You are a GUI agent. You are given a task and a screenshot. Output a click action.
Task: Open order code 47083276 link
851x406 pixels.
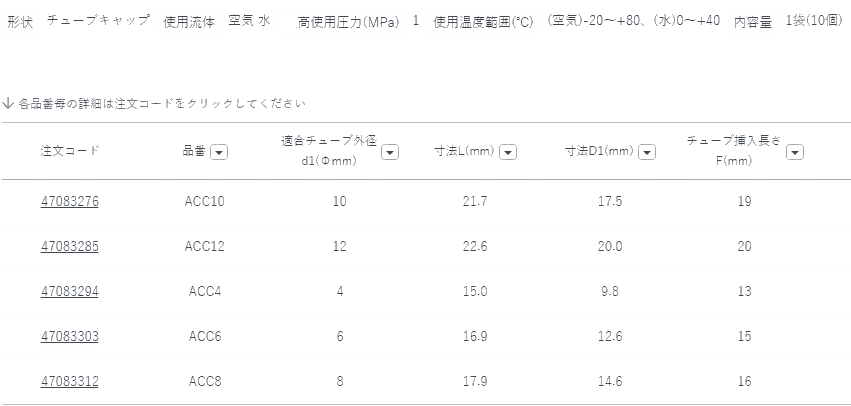point(70,202)
